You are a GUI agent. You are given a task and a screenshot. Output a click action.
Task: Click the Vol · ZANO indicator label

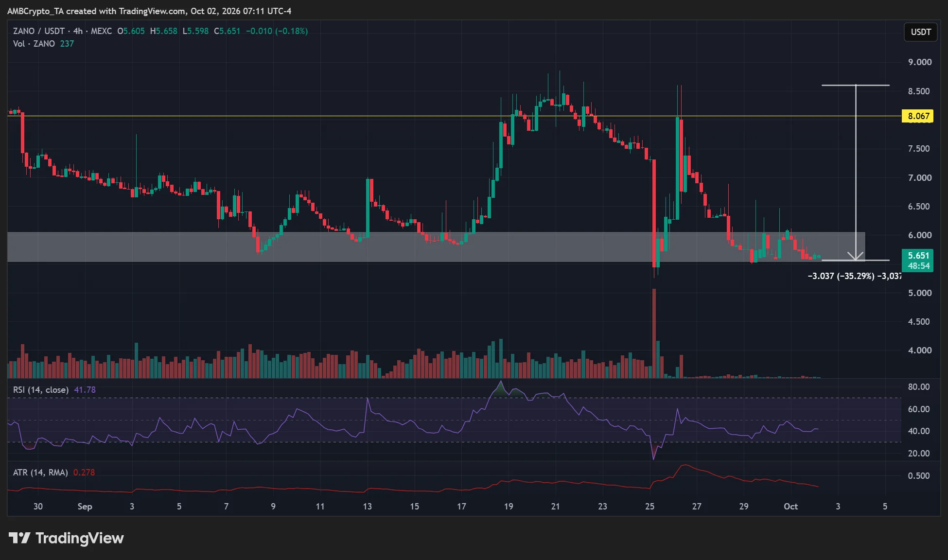[34, 44]
